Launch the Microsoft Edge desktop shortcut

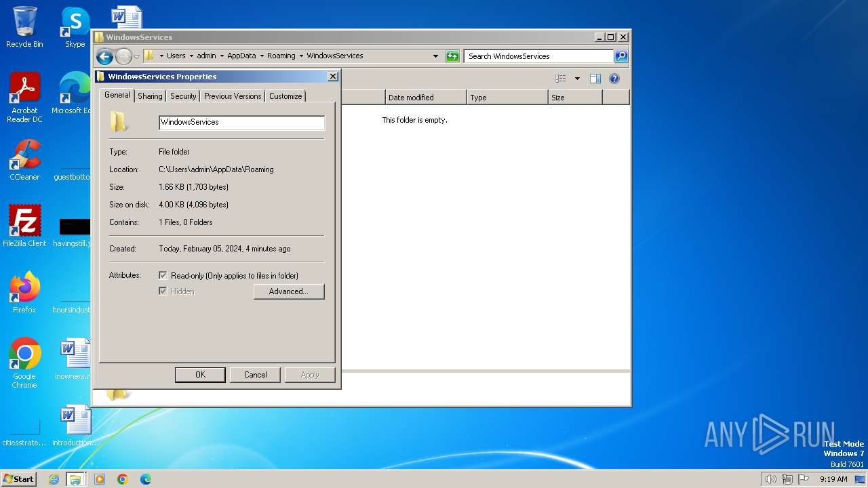point(73,94)
